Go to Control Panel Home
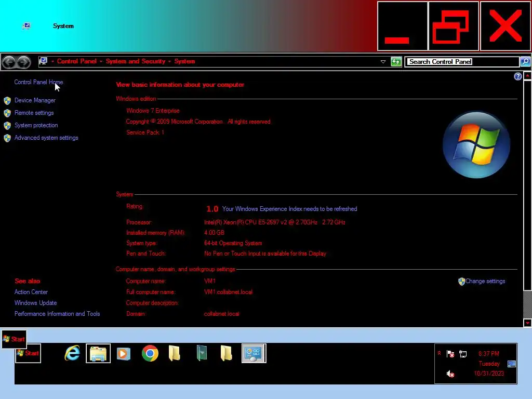This screenshot has height=399, width=532. tap(38, 82)
